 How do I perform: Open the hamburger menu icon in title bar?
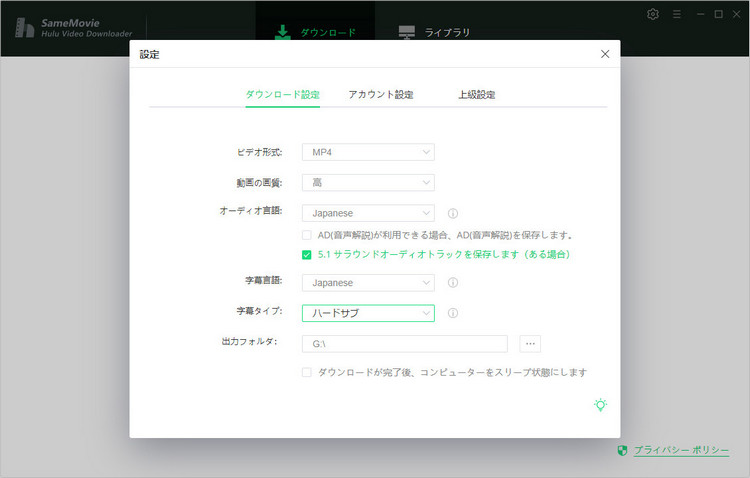[677, 14]
